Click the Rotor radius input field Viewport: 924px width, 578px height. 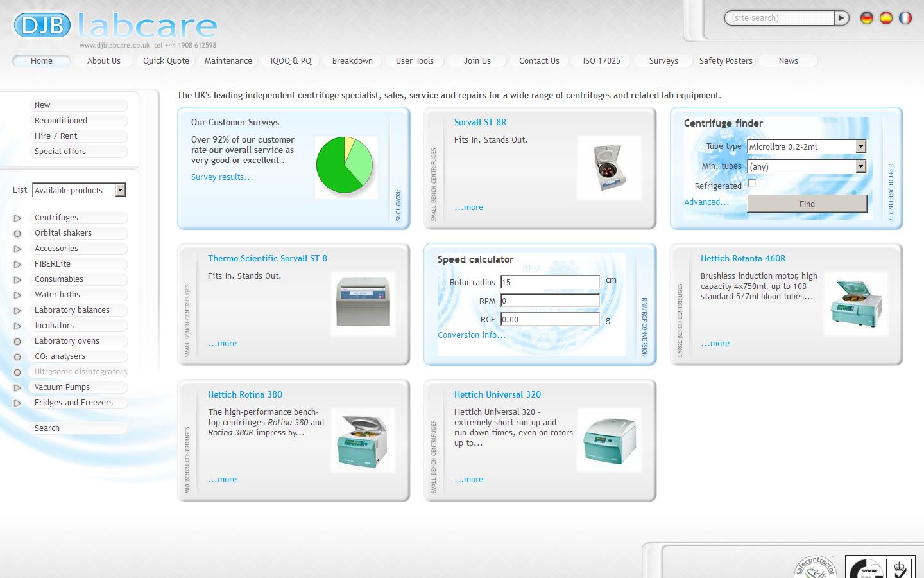coord(549,282)
